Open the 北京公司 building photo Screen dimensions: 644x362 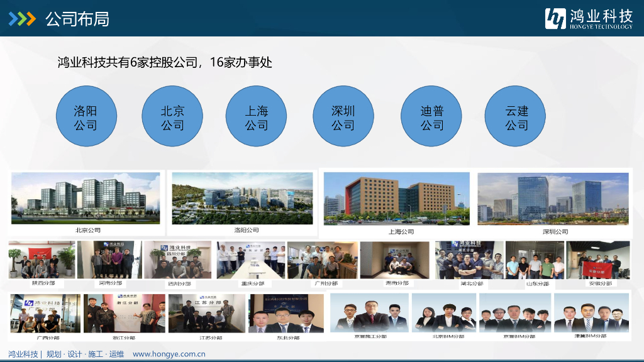coord(86,198)
